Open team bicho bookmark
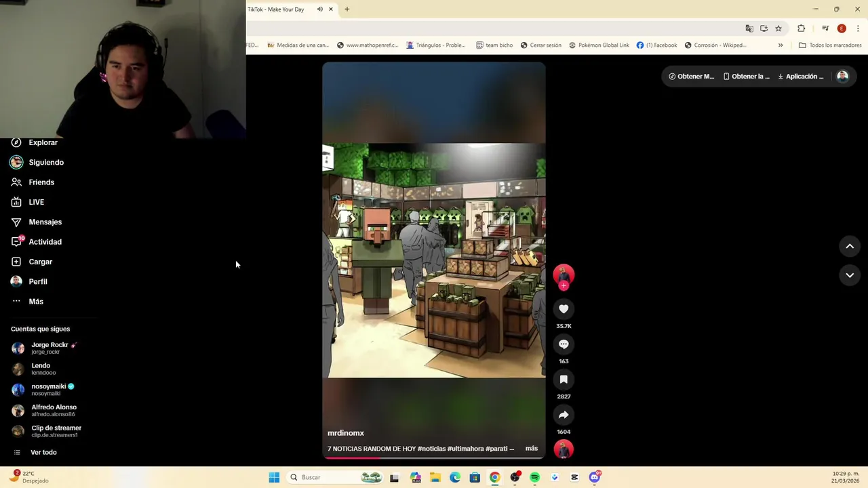This screenshot has height=488, width=868. click(x=494, y=45)
